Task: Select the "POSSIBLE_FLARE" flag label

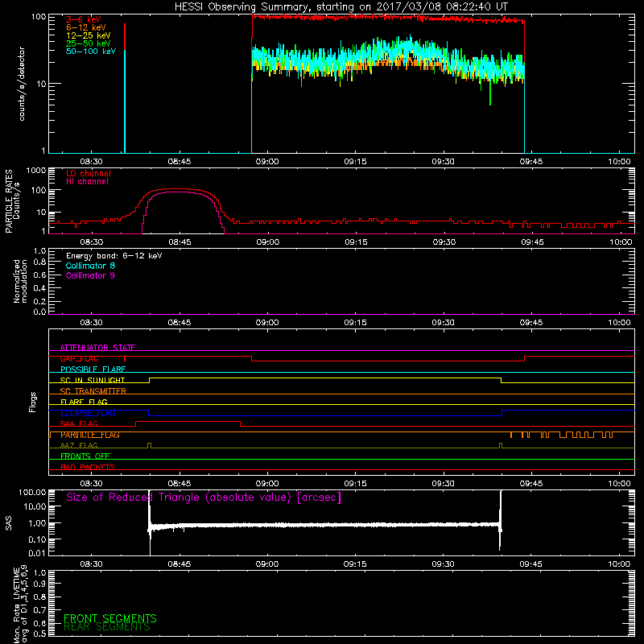Action: 93,369
